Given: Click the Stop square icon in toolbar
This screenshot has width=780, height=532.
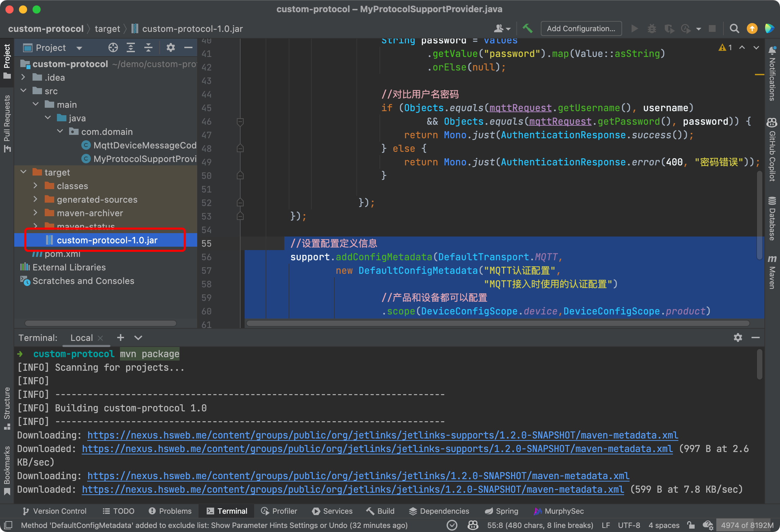Looking at the screenshot, I should pos(712,28).
